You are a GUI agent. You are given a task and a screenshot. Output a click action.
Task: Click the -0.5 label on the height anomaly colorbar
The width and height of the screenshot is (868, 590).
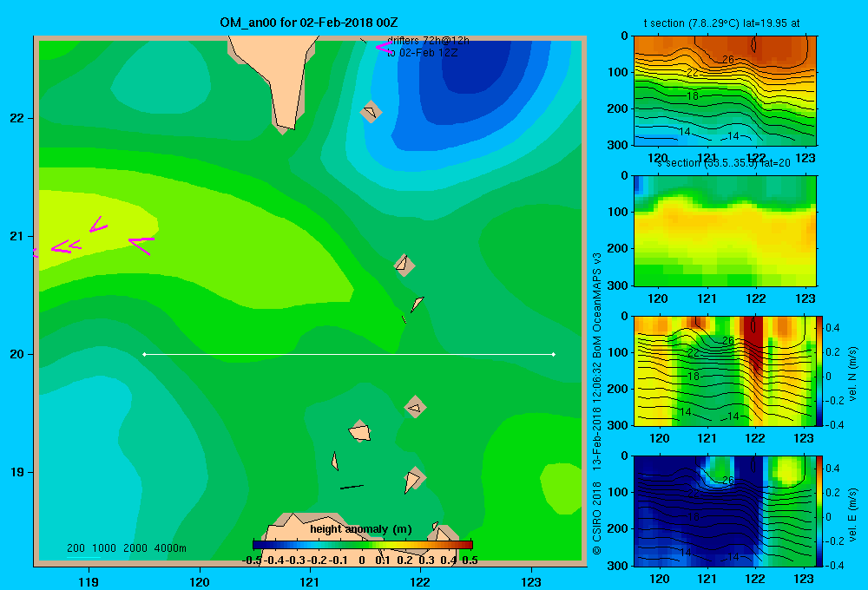tap(252, 560)
